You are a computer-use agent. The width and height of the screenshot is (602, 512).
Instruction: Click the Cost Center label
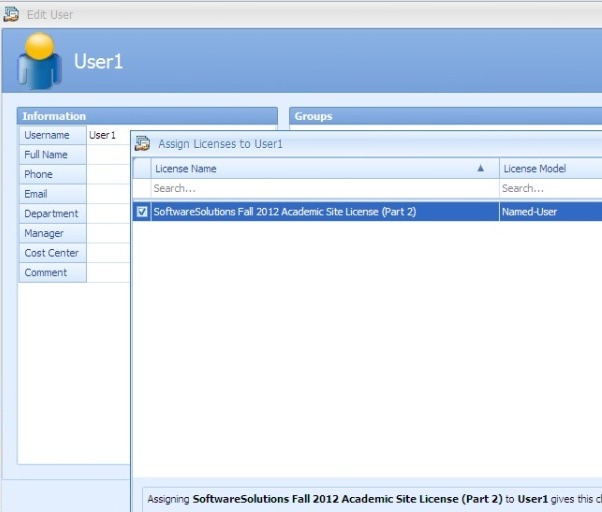point(51,253)
